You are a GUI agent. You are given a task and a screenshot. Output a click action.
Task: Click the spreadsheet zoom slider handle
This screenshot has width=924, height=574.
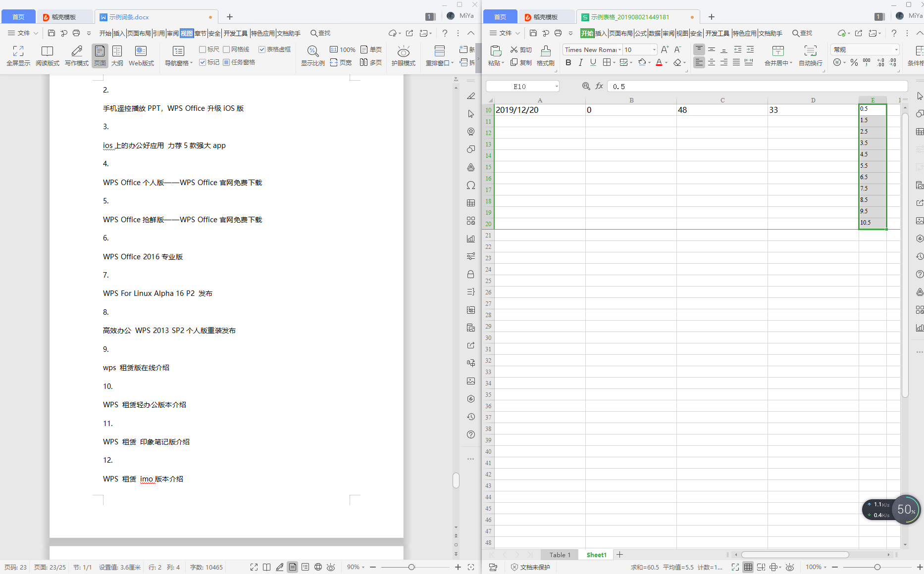pos(877,567)
